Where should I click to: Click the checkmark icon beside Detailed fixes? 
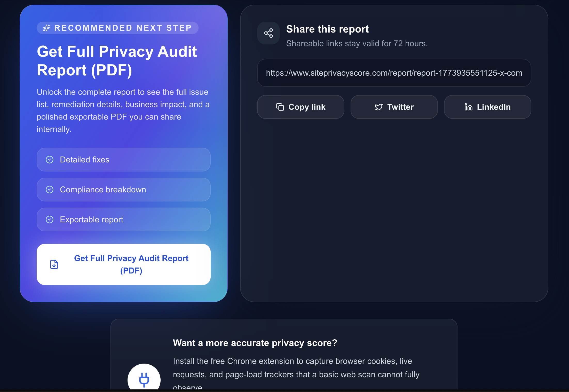[50, 160]
